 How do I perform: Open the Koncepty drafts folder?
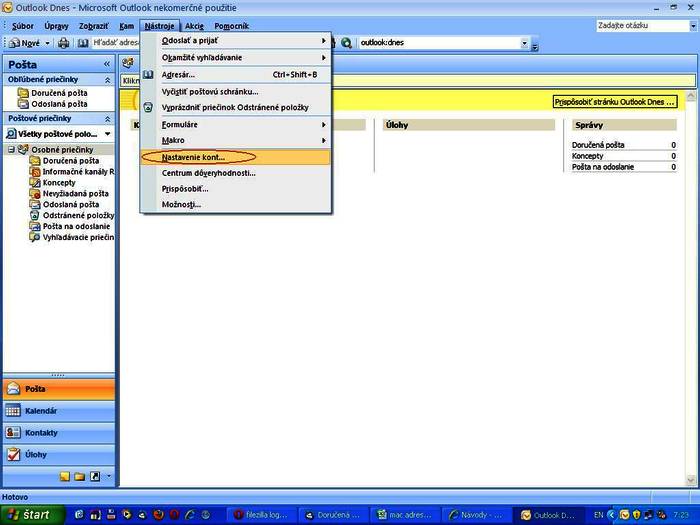(59, 183)
